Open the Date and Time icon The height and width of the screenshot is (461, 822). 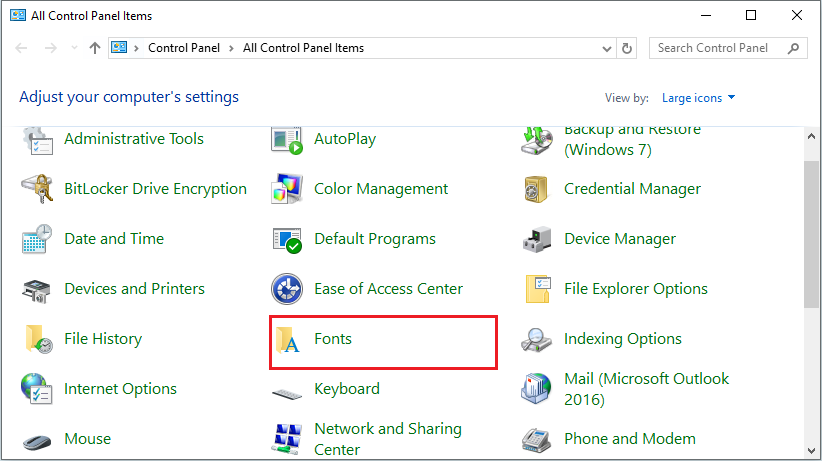point(37,240)
